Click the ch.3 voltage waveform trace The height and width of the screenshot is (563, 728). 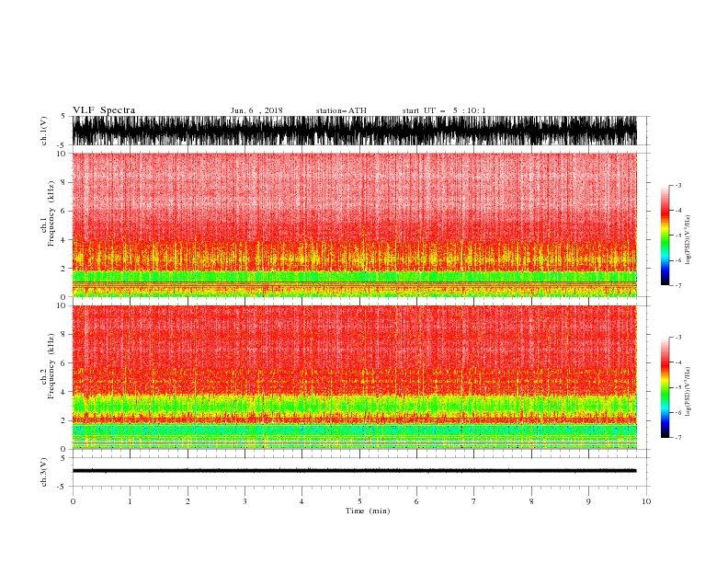[354, 471]
